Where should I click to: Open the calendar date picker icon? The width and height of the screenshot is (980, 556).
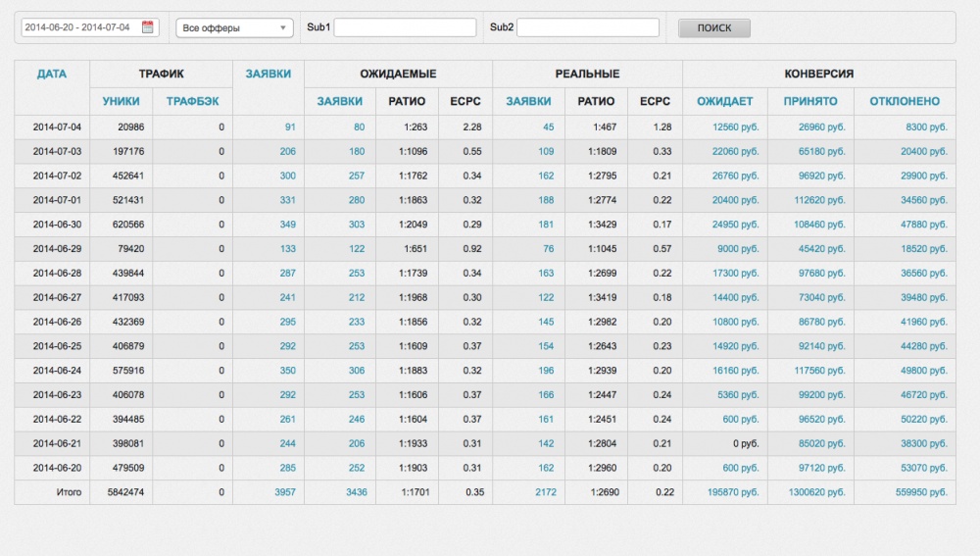tap(148, 26)
